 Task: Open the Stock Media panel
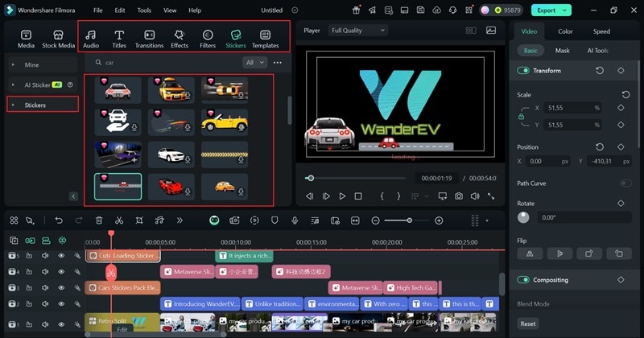pos(58,39)
